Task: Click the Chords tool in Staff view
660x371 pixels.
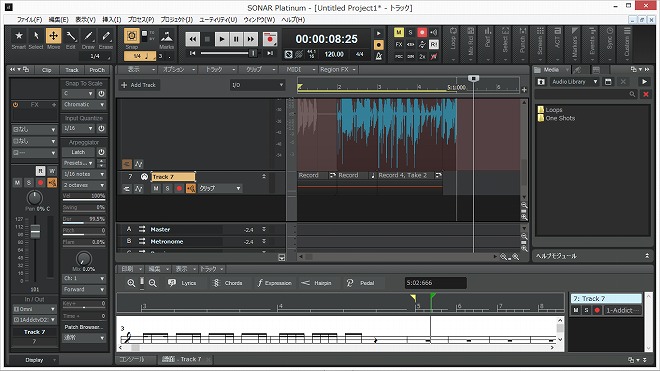Action: coord(227,283)
